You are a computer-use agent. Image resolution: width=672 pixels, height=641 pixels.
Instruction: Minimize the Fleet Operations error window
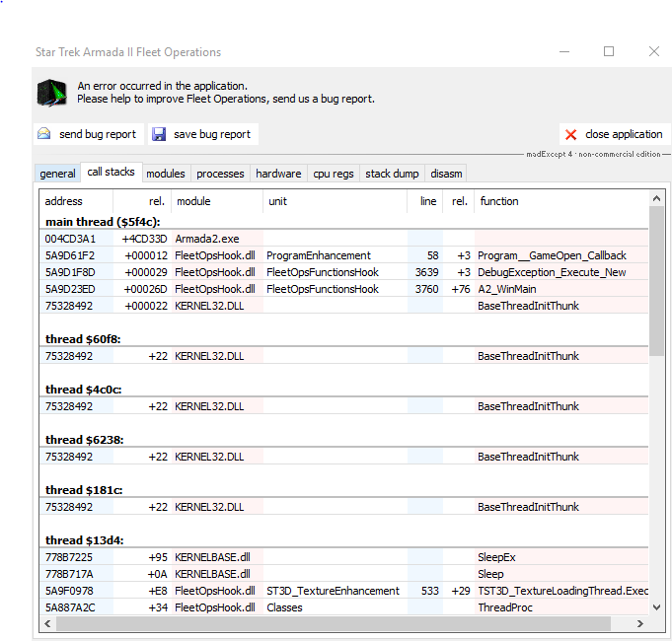pyautogui.click(x=564, y=52)
